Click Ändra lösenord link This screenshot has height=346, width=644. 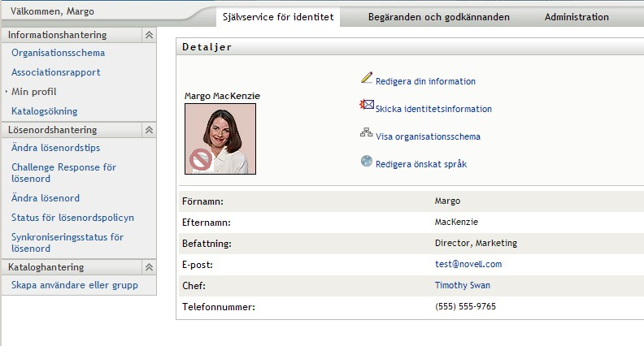[46, 198]
